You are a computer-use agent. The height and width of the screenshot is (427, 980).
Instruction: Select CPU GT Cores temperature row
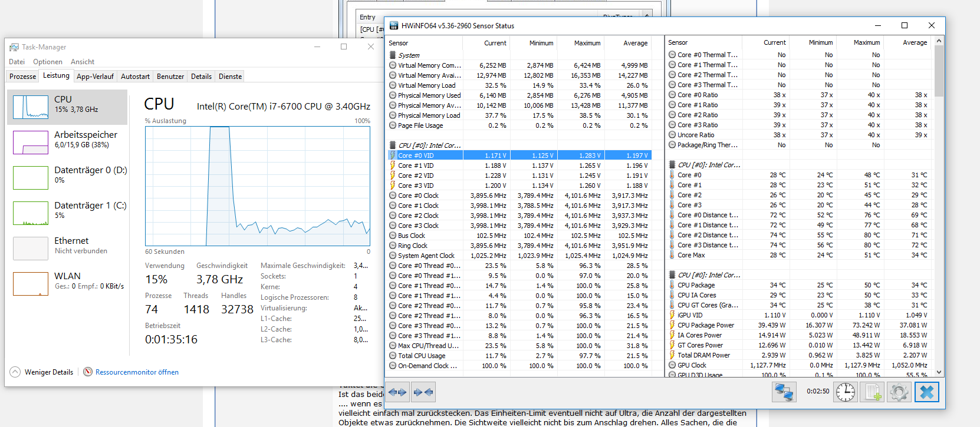(799, 305)
